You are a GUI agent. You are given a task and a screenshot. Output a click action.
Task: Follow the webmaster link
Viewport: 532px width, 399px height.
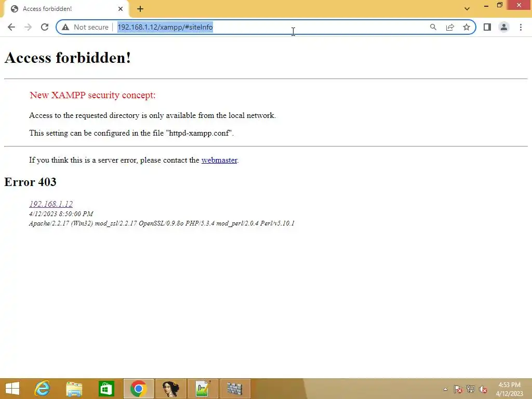tap(219, 160)
